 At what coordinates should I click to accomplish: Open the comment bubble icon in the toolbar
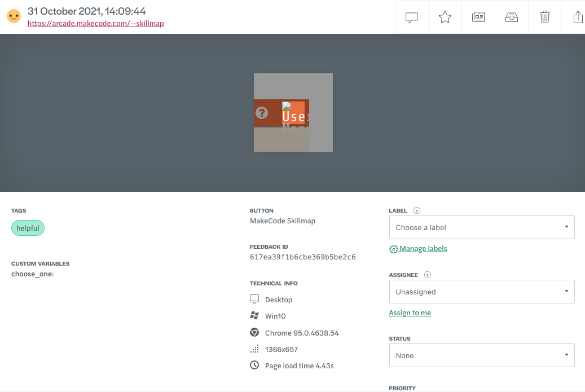(x=411, y=17)
